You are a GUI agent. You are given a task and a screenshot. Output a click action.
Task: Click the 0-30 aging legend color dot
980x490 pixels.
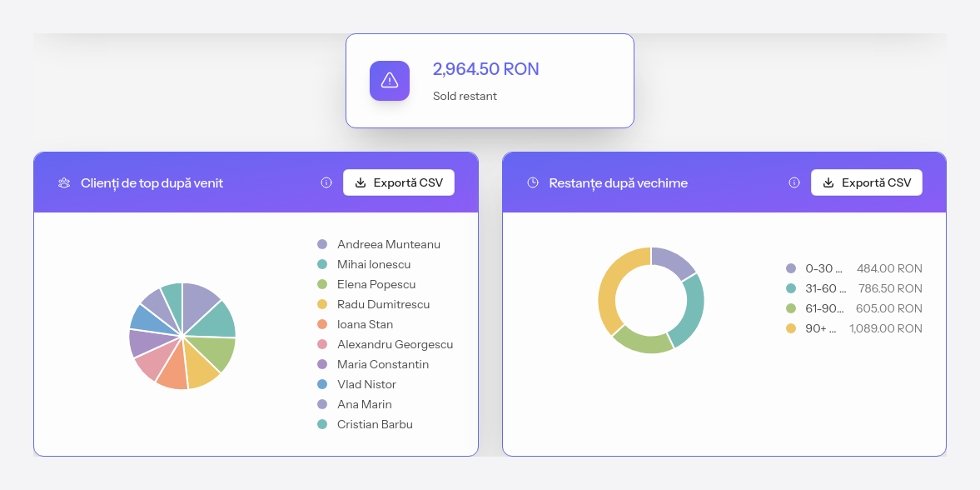pyautogui.click(x=791, y=268)
